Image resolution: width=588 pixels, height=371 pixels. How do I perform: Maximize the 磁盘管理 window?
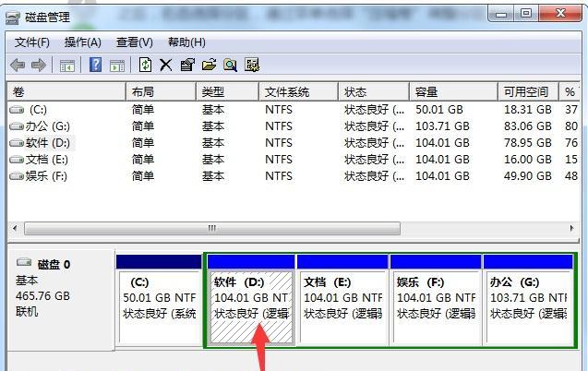[x=526, y=14]
